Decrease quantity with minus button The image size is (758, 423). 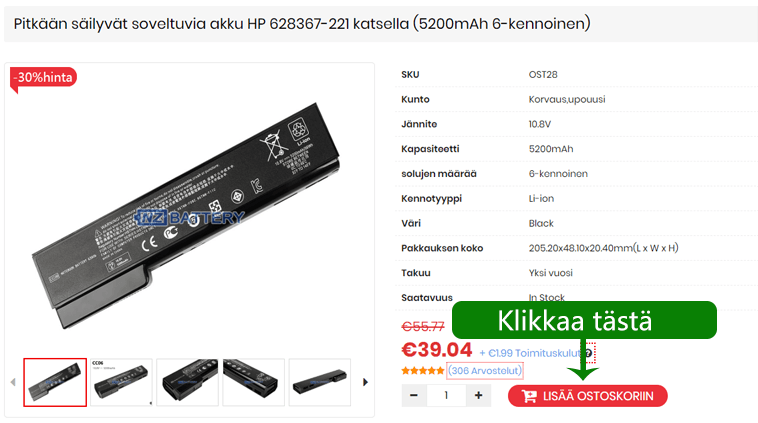413,395
